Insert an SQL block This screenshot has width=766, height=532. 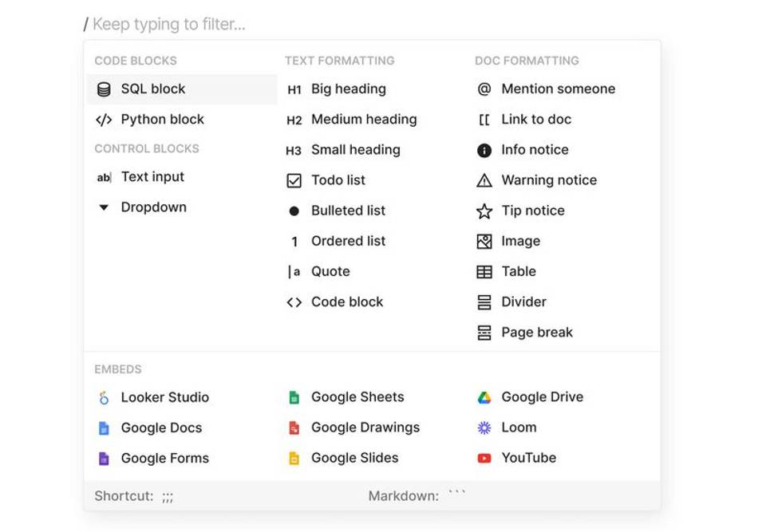182,89
